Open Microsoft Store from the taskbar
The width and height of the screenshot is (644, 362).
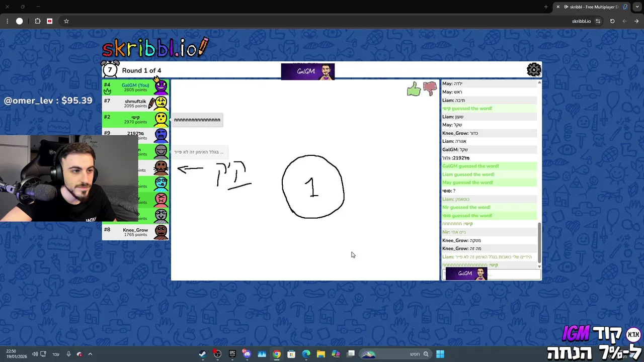(291, 354)
